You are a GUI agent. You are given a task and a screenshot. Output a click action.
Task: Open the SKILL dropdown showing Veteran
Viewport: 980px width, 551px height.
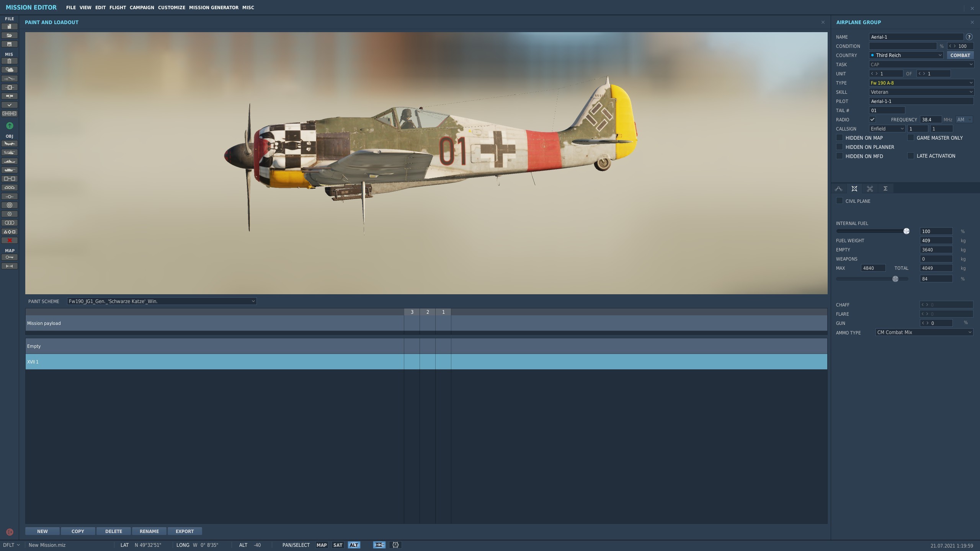[921, 92]
